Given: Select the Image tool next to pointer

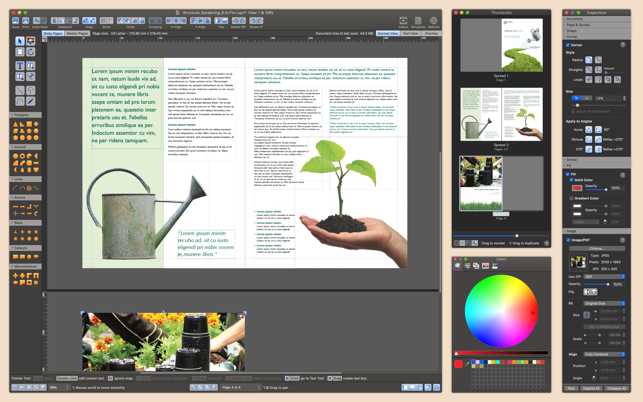Looking at the screenshot, I should coord(31,41).
